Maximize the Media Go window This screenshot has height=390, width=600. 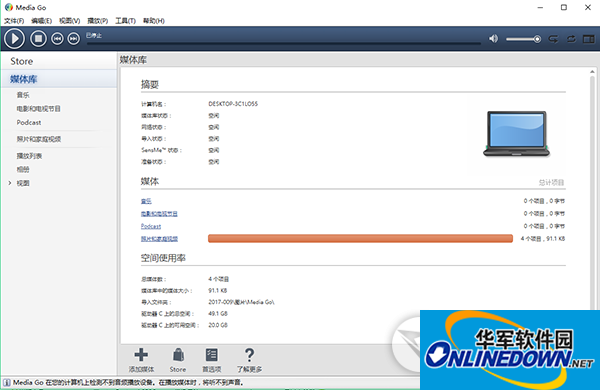564,7
